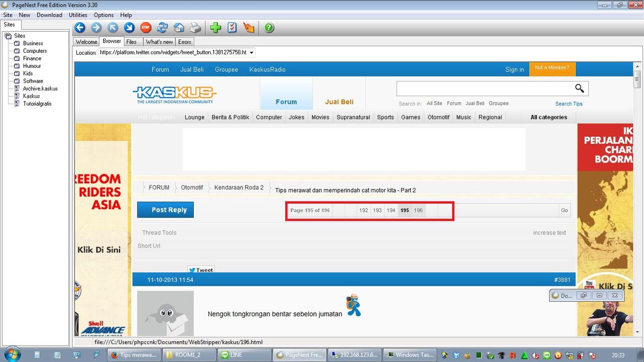Select the Business folder in Sites tree
This screenshot has height=362, width=644.
pyautogui.click(x=33, y=43)
